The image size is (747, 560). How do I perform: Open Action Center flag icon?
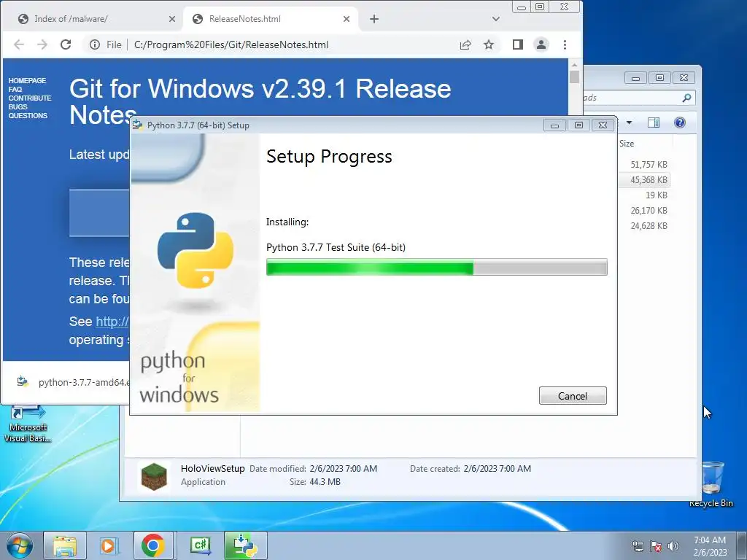tap(656, 546)
